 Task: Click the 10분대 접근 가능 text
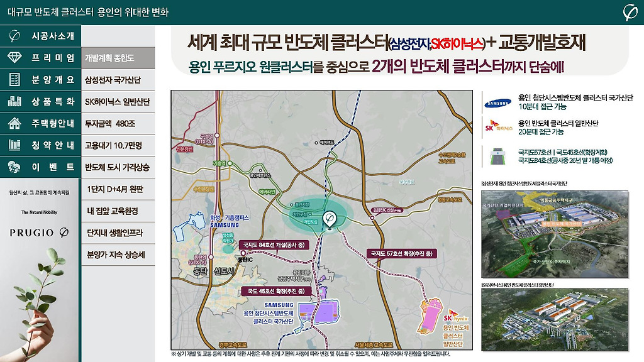click(542, 107)
